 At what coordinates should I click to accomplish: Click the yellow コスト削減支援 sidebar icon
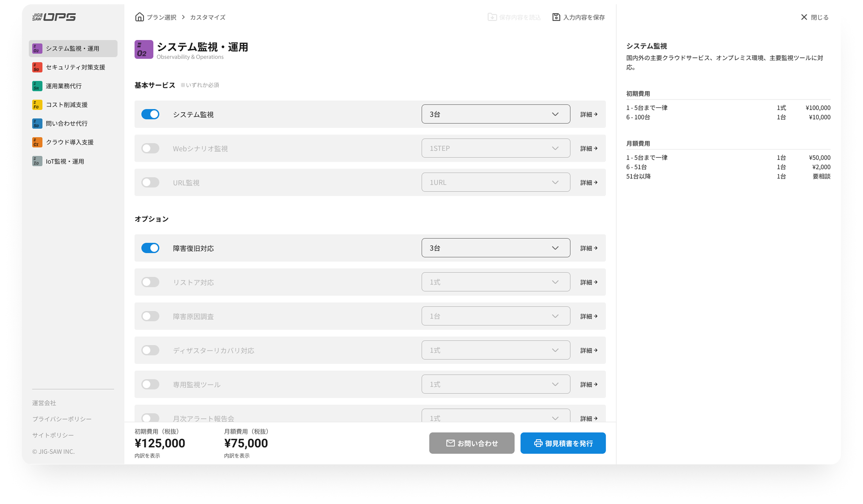[x=37, y=105]
